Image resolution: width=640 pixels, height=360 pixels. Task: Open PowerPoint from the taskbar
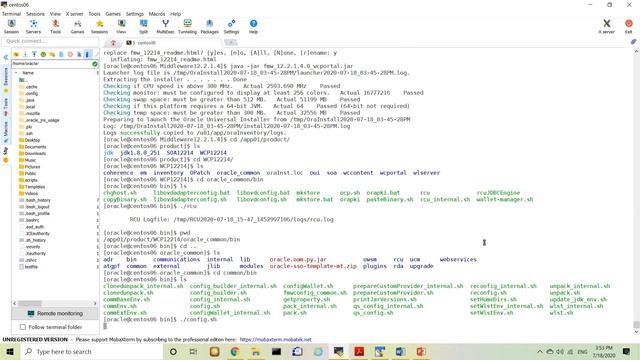point(421,351)
